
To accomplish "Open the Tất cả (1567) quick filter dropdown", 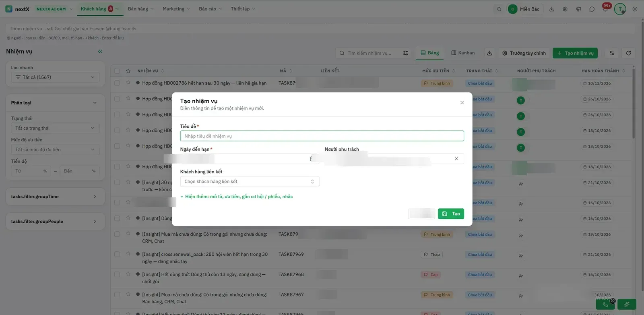I will pos(55,77).
